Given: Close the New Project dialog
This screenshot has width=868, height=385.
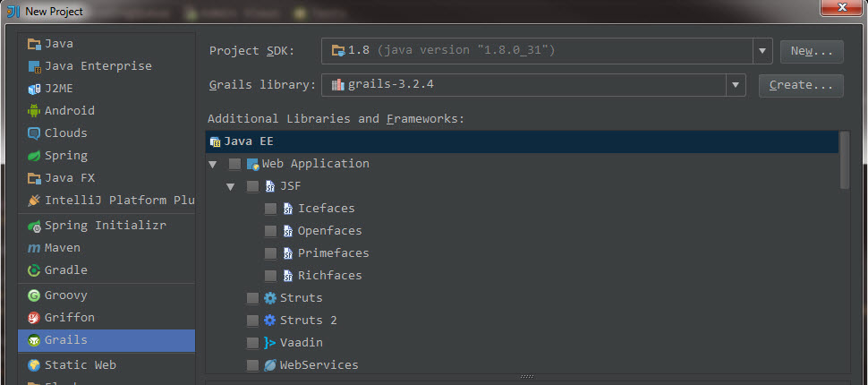Looking at the screenshot, I should 841,8.
